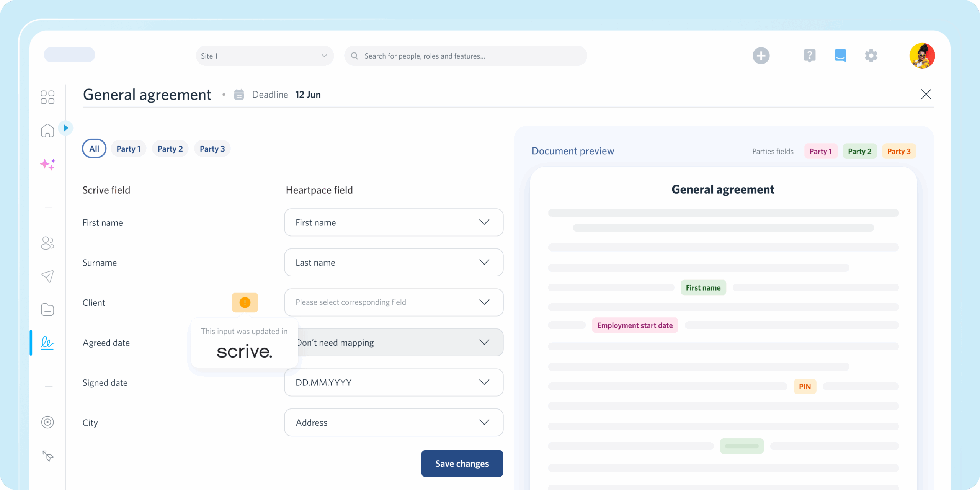Open the People sidebar icon
Image resolution: width=980 pixels, height=490 pixels.
click(x=47, y=243)
